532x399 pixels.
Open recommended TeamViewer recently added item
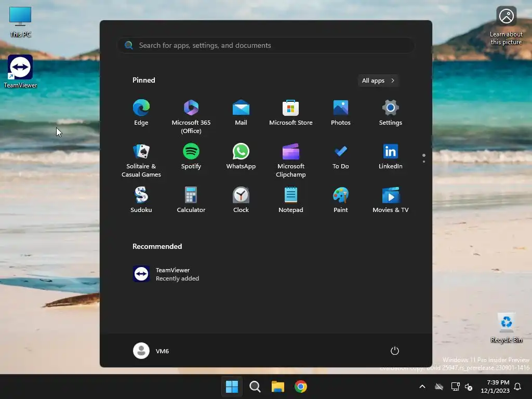(x=166, y=274)
